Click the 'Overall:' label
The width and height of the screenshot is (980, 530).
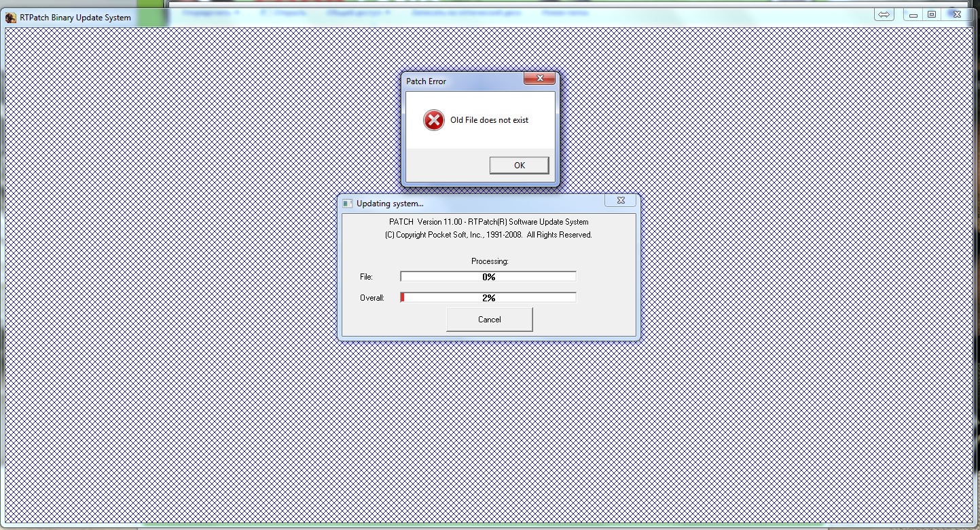tap(371, 298)
